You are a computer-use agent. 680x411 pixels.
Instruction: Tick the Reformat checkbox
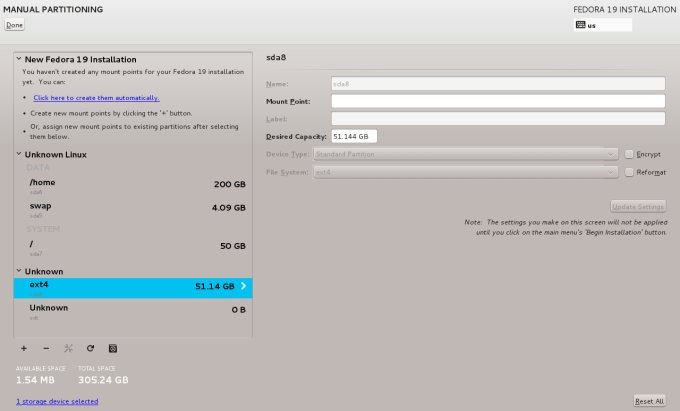pyautogui.click(x=629, y=172)
